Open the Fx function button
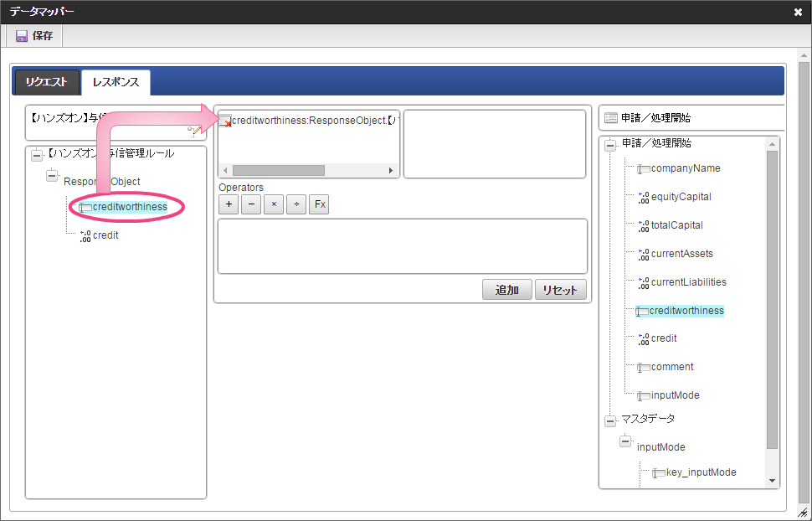 tap(319, 204)
